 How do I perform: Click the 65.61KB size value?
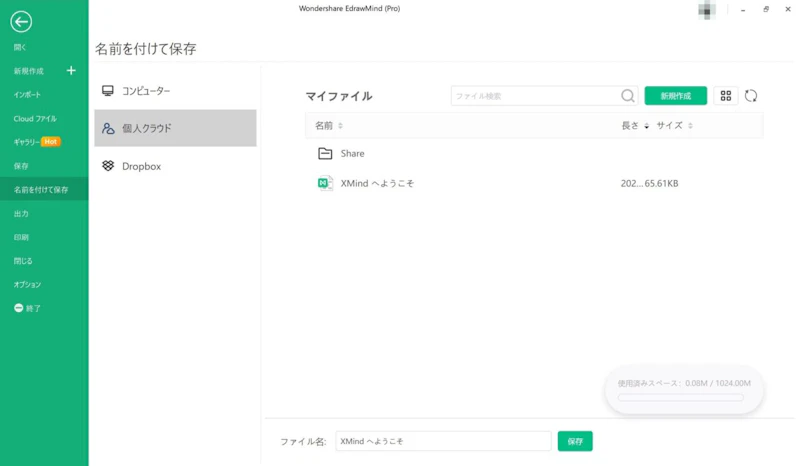pyautogui.click(x=661, y=183)
